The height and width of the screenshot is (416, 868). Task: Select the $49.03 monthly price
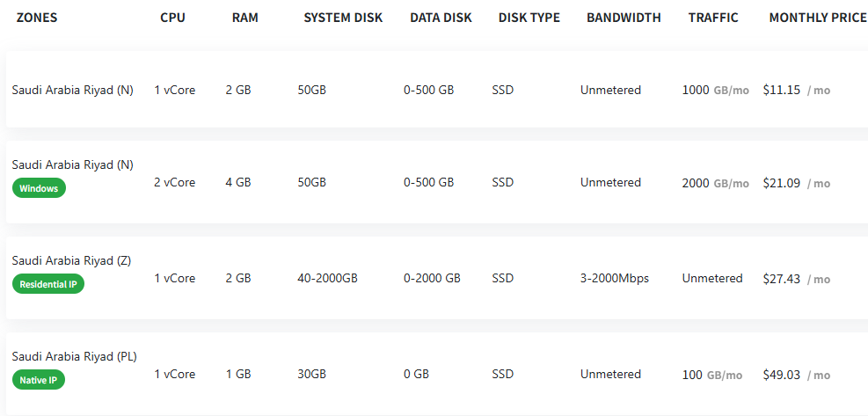(782, 375)
